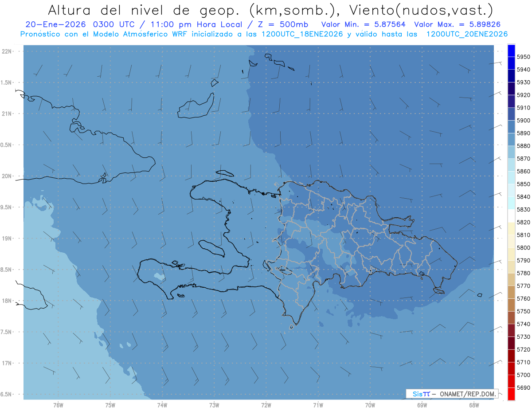Click the 5880 color bar label
This screenshot has height=411, width=532.
(x=524, y=146)
